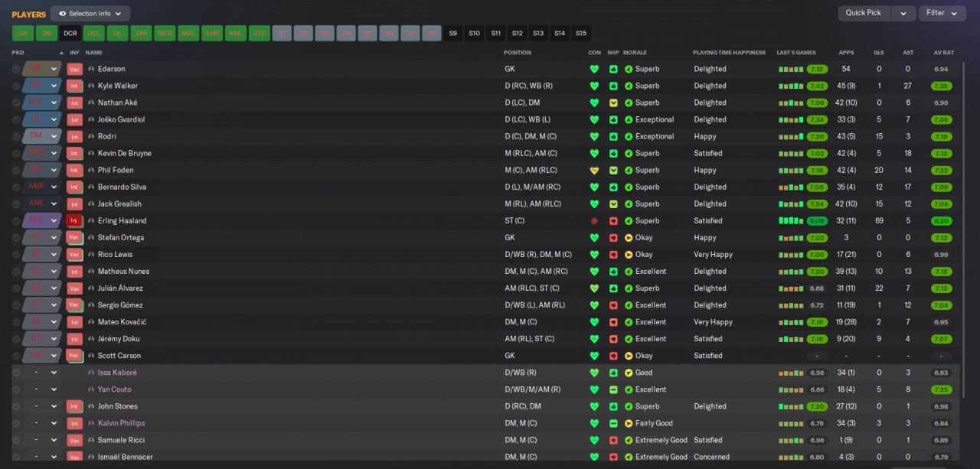Click Erling Haaland's red condition icon
Viewport: 980px width, 469px height.
tap(594, 220)
